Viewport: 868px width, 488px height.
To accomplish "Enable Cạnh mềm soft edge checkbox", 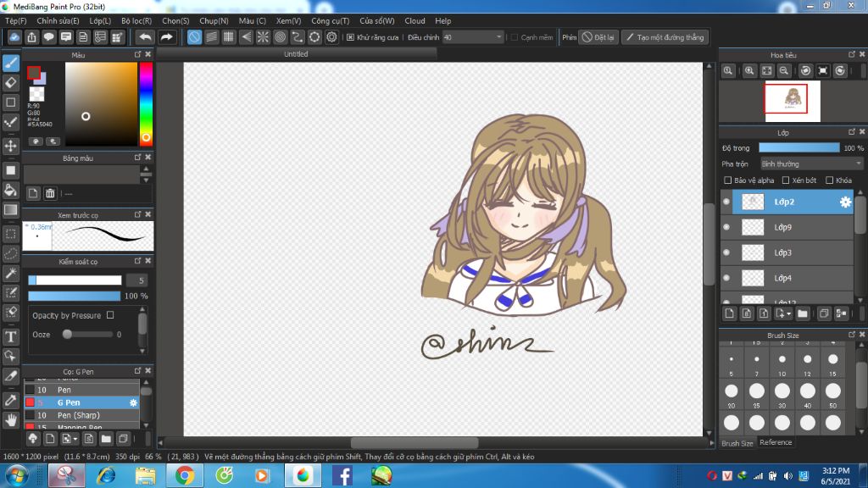I will point(515,37).
